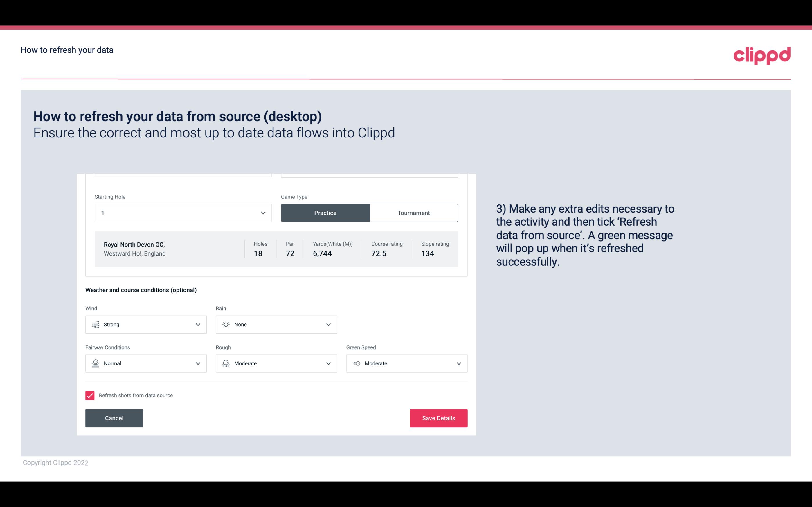
Task: Click the Cancel button
Action: click(x=114, y=418)
